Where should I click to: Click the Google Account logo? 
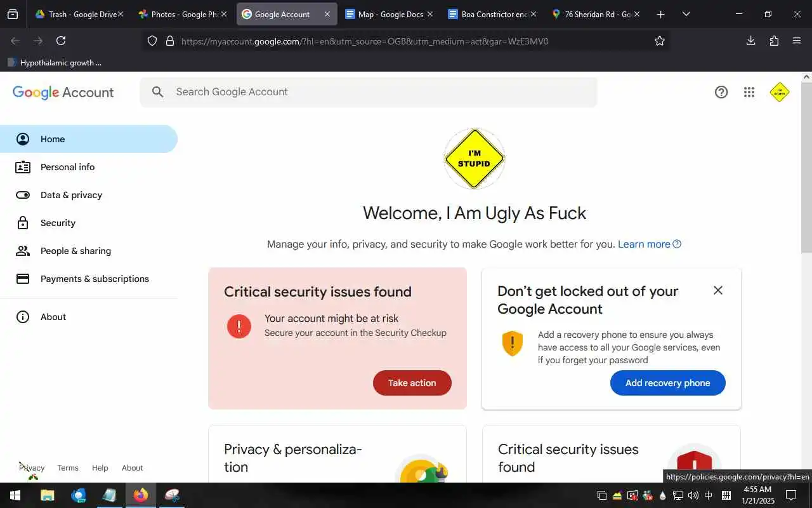63,93
